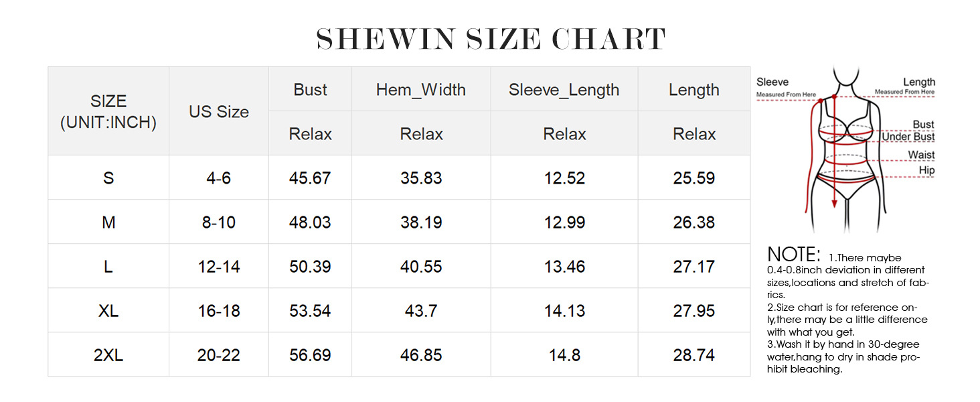Select the Bust column header
The height and width of the screenshot is (402, 980).
pos(310,90)
